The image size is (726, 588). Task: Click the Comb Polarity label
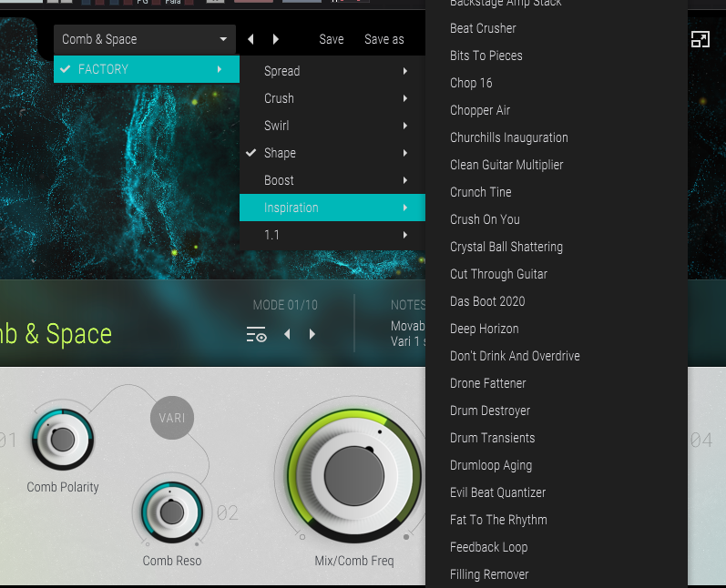[x=63, y=487]
